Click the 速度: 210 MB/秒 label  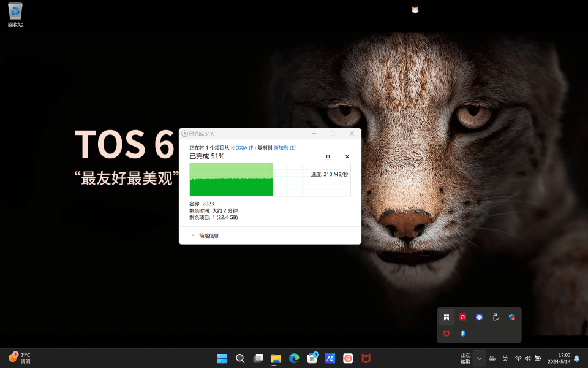tap(330, 174)
